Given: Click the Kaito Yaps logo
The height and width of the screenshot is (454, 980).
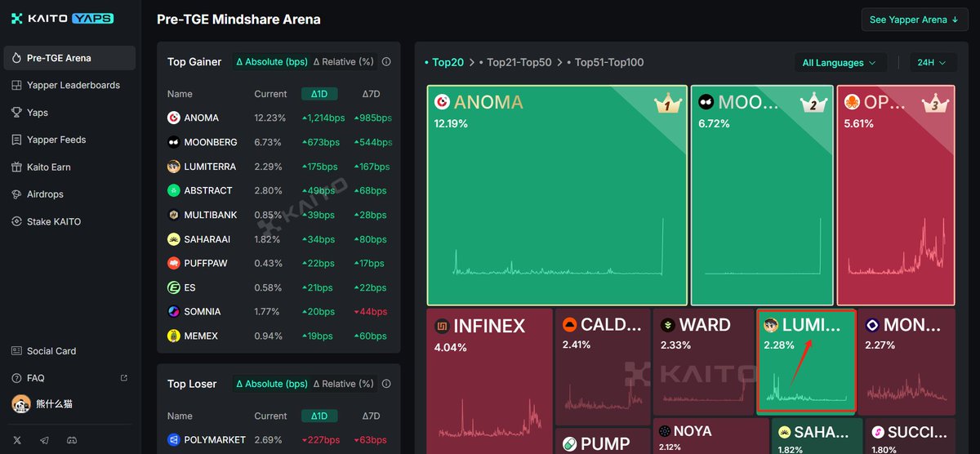Looking at the screenshot, I should 62,18.
